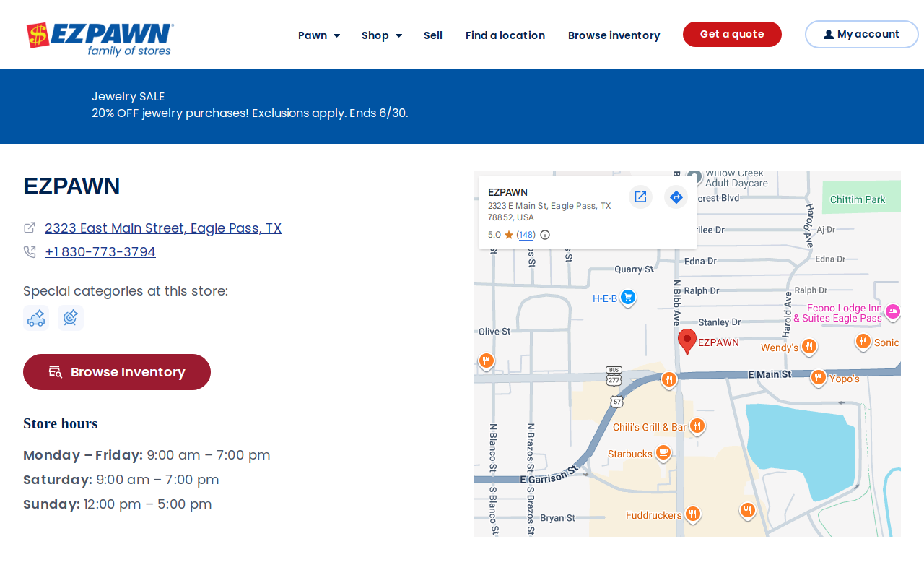Click the restaurant marker at the map's left edge
The width and height of the screenshot is (924, 578).
pos(487,361)
